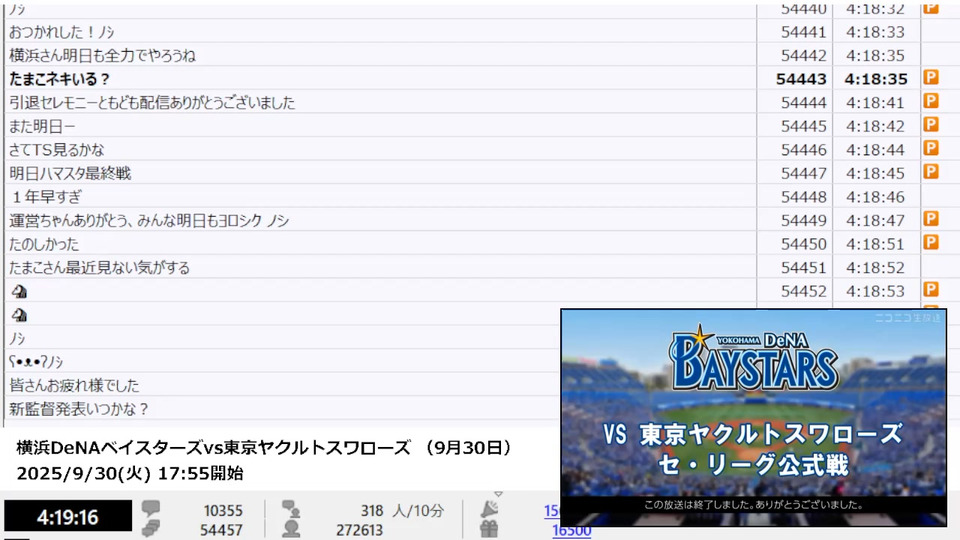Click the 318 人/10分 active rate value
The height and width of the screenshot is (540, 960).
tap(402, 511)
